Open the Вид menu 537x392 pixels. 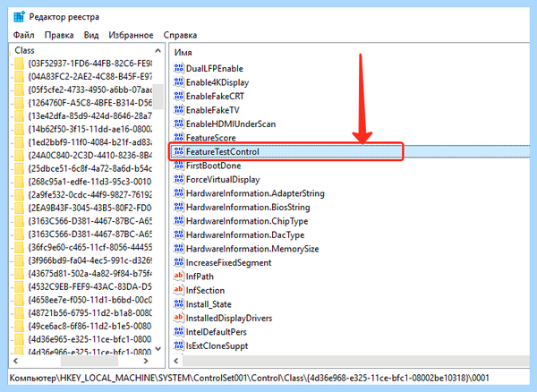coord(91,35)
